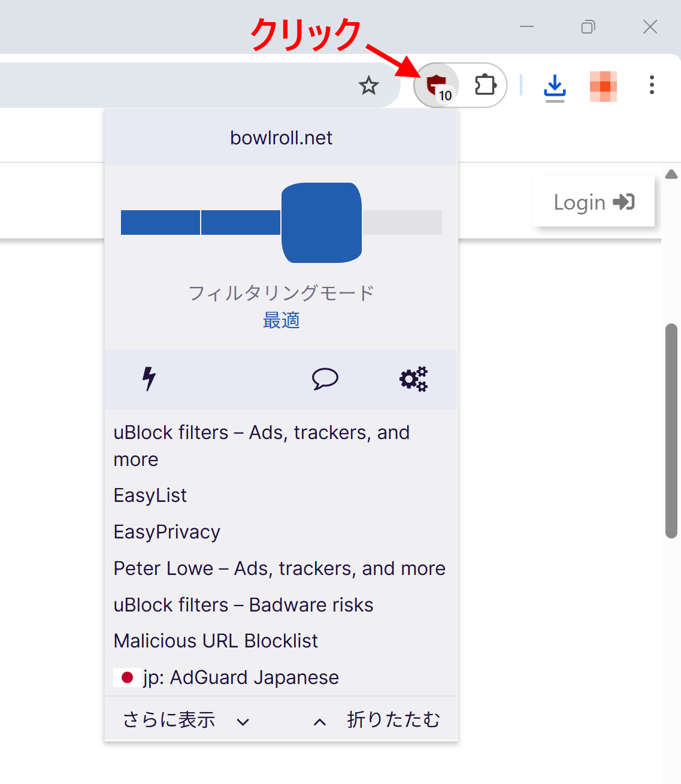Open the browser downloads icon

[x=555, y=87]
